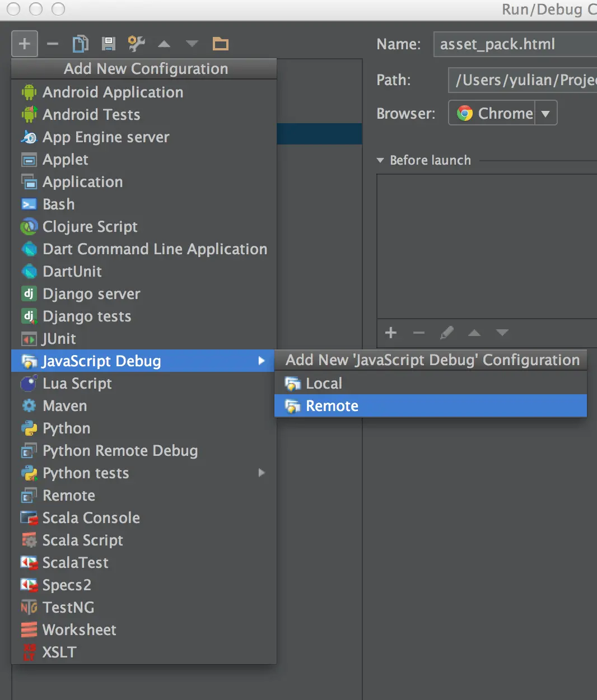
Task: Move configuration down with the down-arrow icon
Action: (x=192, y=44)
